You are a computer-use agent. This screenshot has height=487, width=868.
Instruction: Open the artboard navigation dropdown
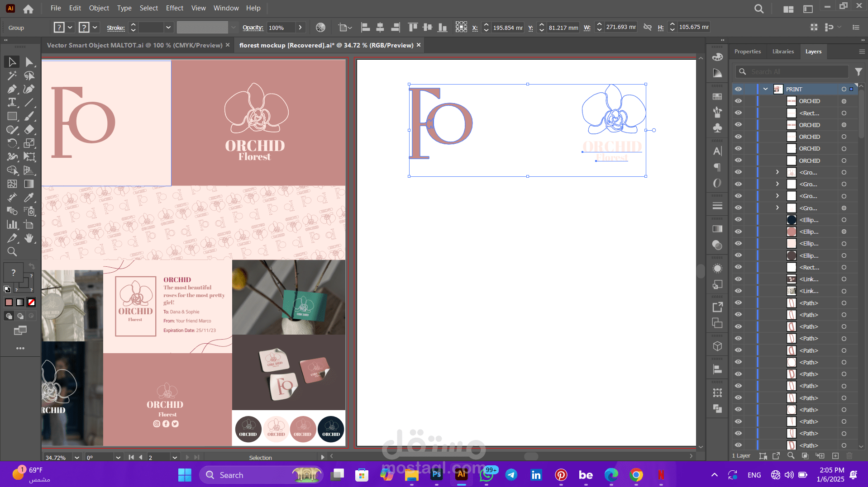175,458
